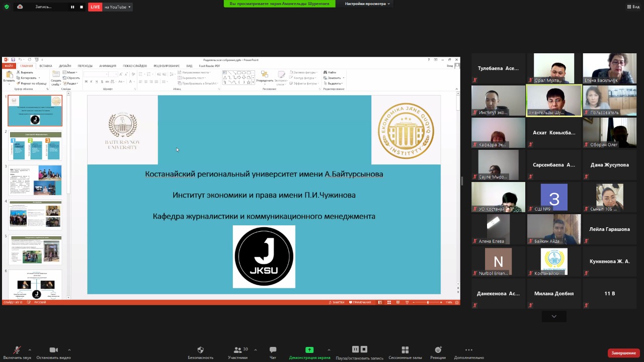644x362 pixels.
Task: Open the Chat bubble icon
Action: pyautogui.click(x=273, y=350)
